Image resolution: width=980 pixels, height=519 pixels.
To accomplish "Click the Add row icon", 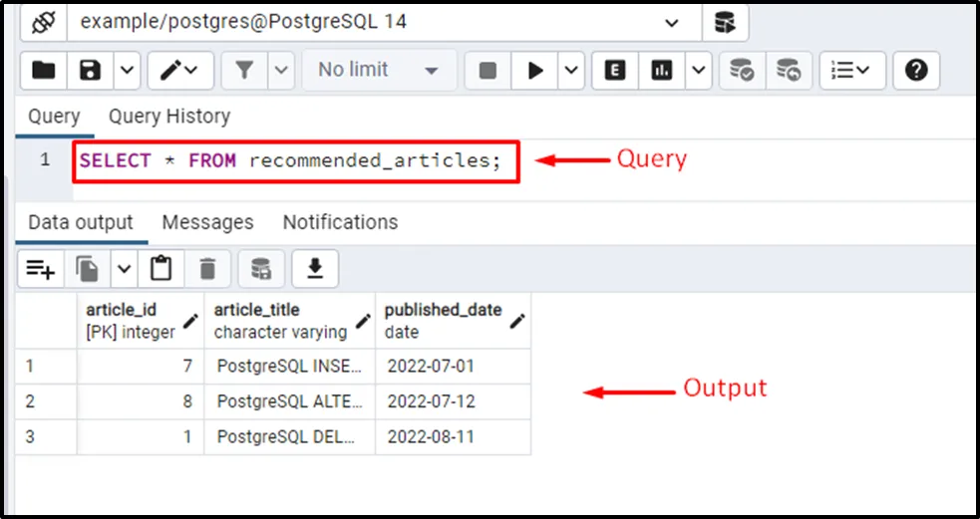I will [41, 268].
